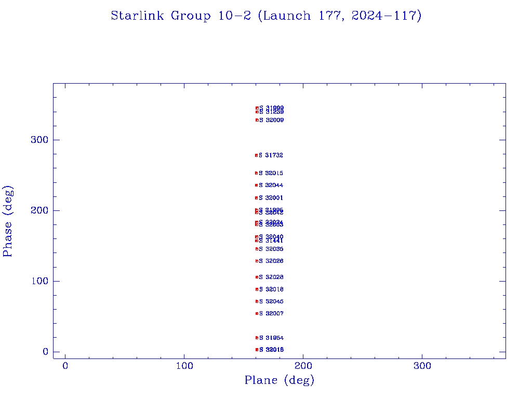Select the satellite label "S 32028"
Screen dimensions: 532x399
pyautogui.click(x=271, y=277)
